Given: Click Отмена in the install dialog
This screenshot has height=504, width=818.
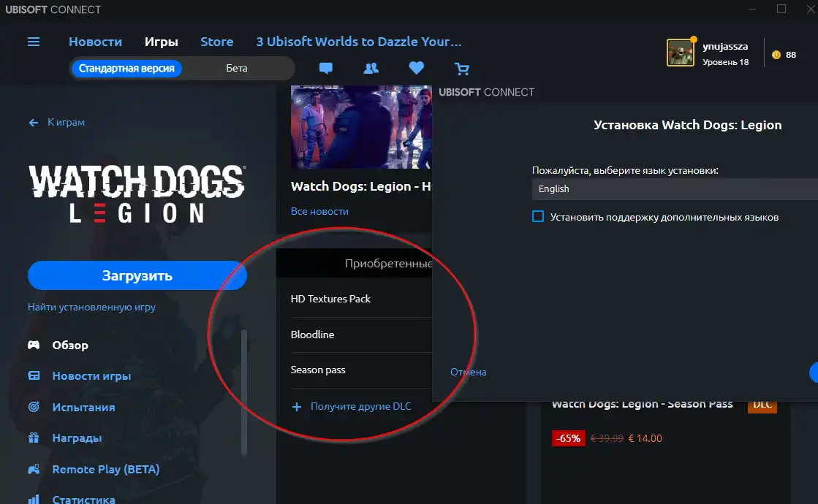Looking at the screenshot, I should coord(468,372).
